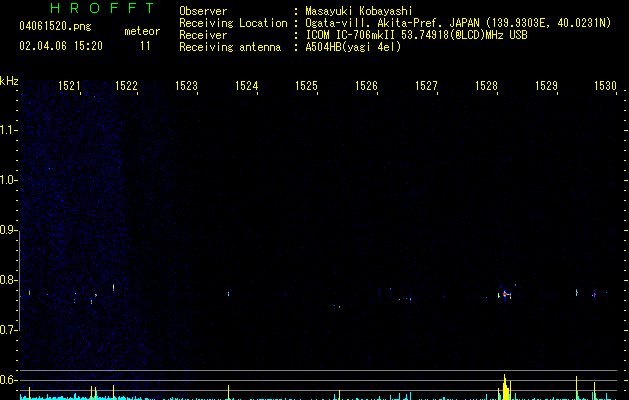This screenshot has height=400, width=629.
Task: Click the 1527 time marker
Action: [426, 86]
